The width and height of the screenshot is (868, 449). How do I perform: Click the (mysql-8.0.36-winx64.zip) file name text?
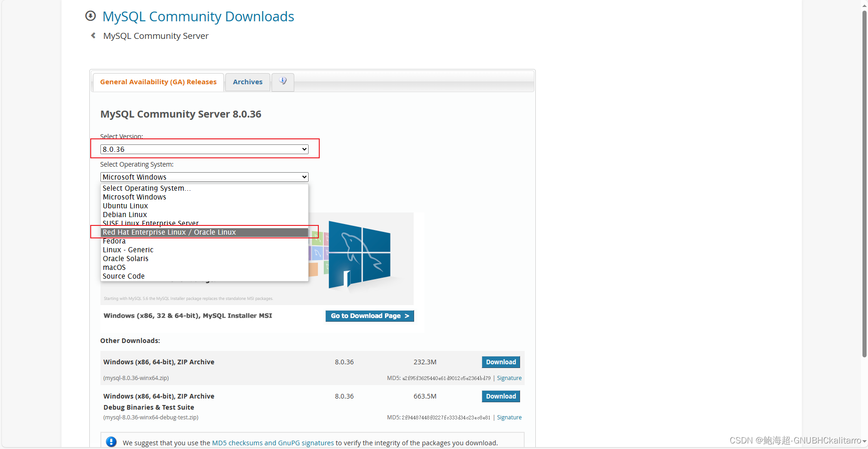tap(136, 378)
